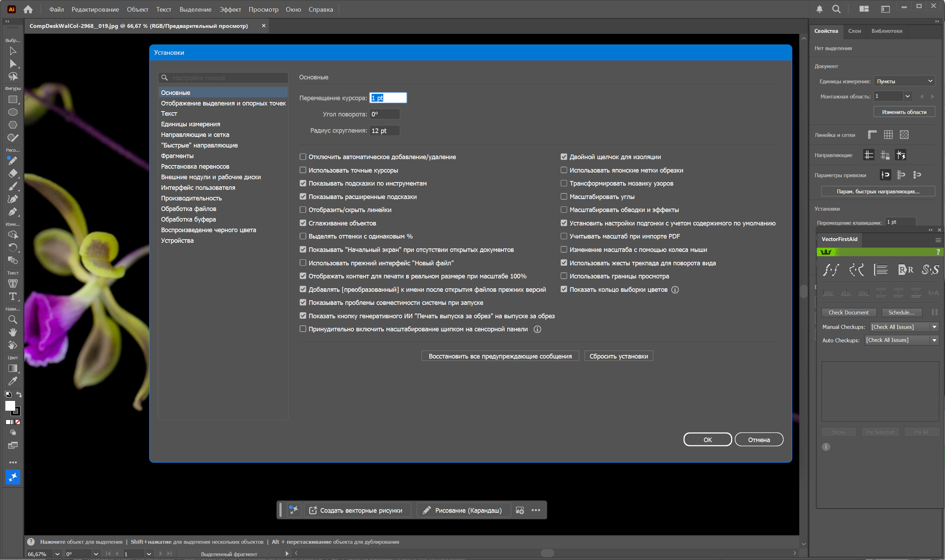This screenshot has height=560, width=945.
Task: Toggle rulers icon in Properties panel
Action: point(872,135)
